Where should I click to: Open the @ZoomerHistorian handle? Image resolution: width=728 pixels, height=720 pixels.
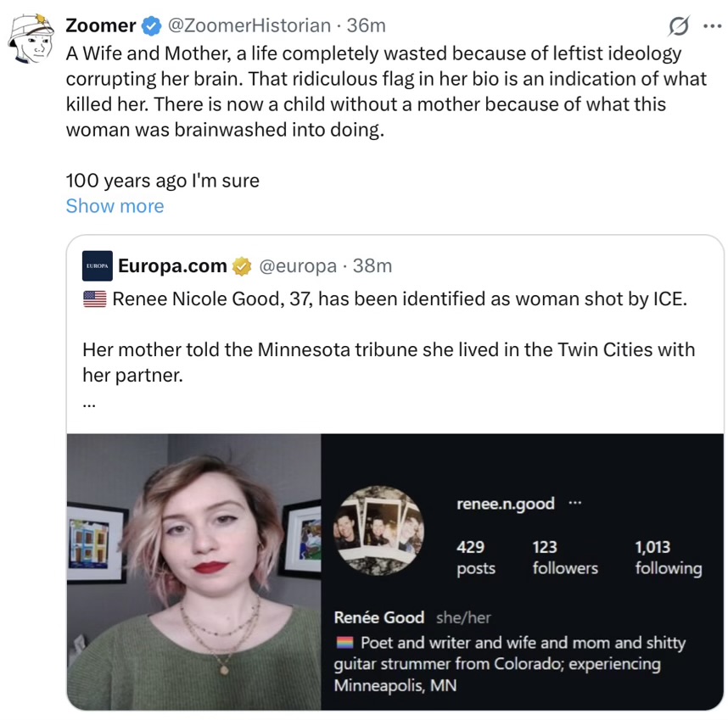pos(249,26)
